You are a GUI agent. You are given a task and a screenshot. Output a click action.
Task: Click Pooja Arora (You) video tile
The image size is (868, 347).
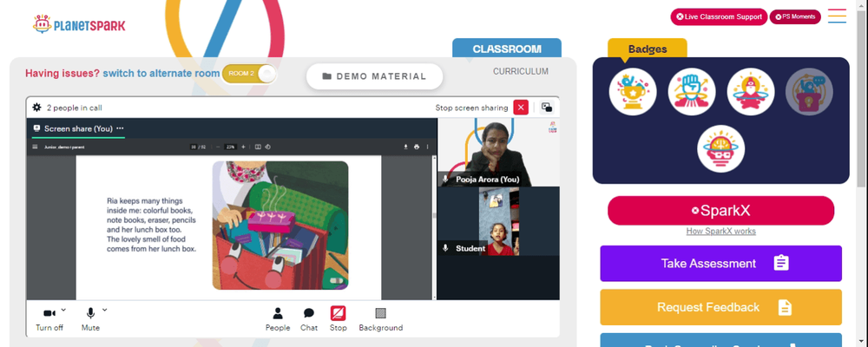pos(498,152)
